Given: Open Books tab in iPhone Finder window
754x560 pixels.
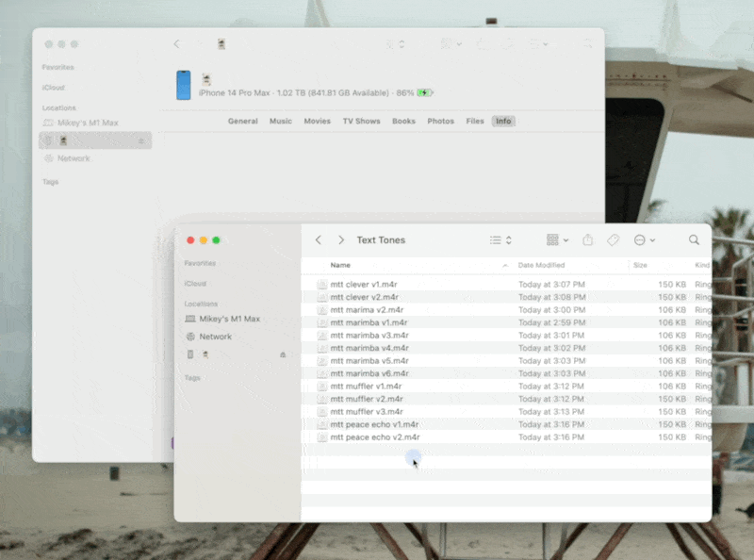Looking at the screenshot, I should (x=403, y=122).
